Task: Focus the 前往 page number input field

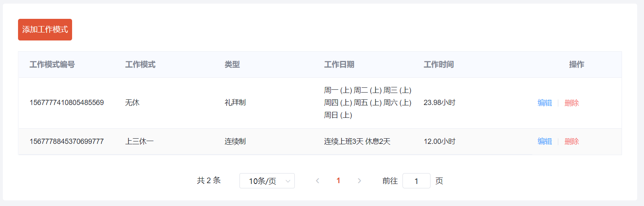Action: [417, 181]
